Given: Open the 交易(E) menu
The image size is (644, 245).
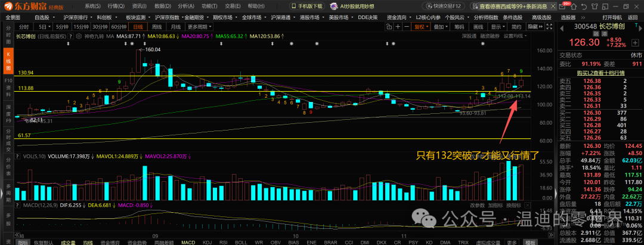Looking at the screenshot, I should pyautogui.click(x=233, y=6).
